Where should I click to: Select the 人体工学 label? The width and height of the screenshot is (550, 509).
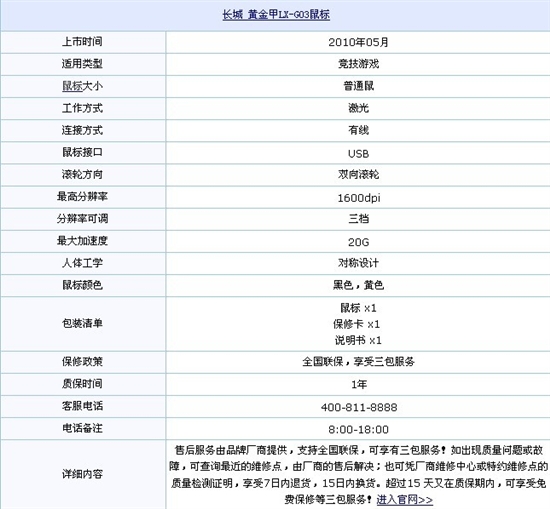(x=82, y=263)
